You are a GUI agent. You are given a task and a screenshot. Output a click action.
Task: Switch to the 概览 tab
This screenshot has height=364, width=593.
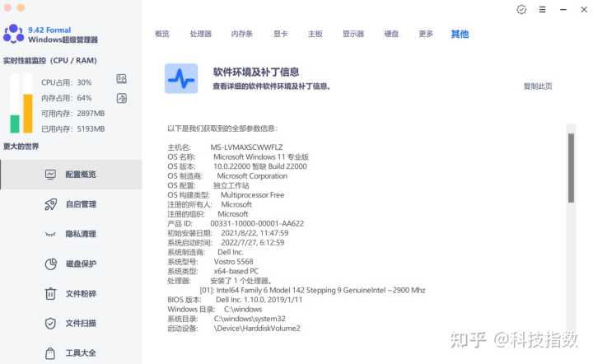click(x=162, y=34)
